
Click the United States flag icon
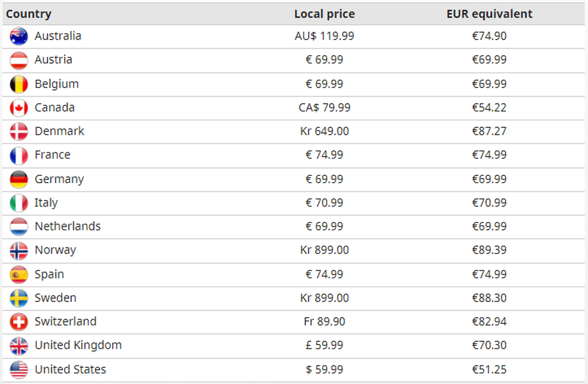click(19, 370)
